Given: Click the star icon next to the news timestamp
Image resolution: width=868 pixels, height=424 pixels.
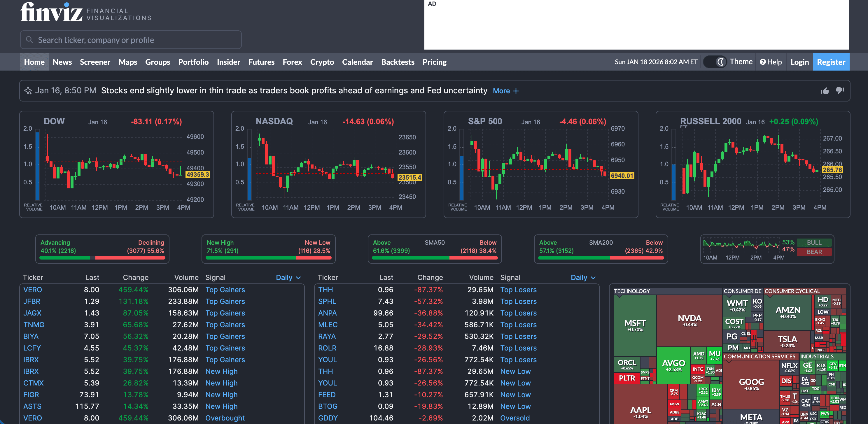Looking at the screenshot, I should click(x=28, y=90).
